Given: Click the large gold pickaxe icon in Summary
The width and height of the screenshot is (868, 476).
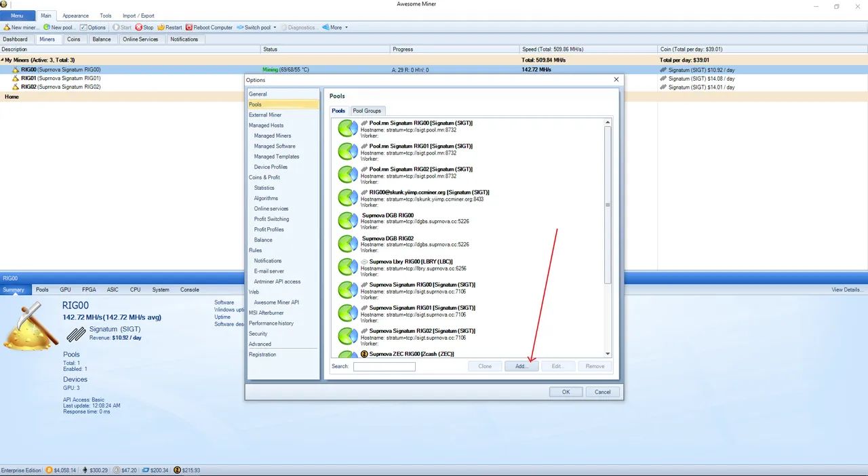Looking at the screenshot, I should [31, 327].
